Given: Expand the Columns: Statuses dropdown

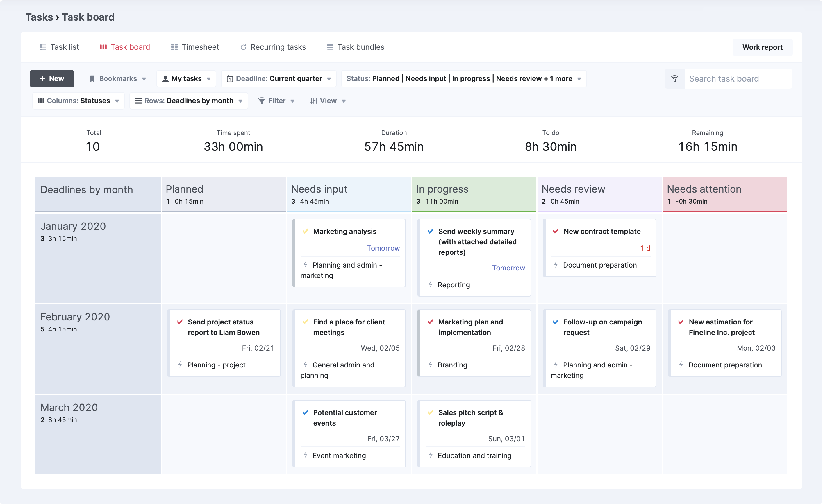Looking at the screenshot, I should pos(78,101).
